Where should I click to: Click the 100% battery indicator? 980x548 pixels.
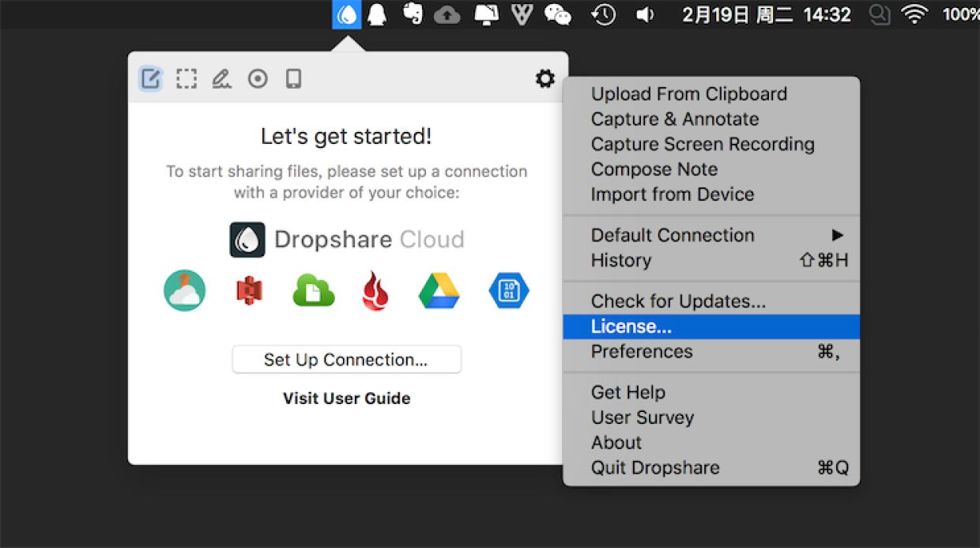(961, 14)
